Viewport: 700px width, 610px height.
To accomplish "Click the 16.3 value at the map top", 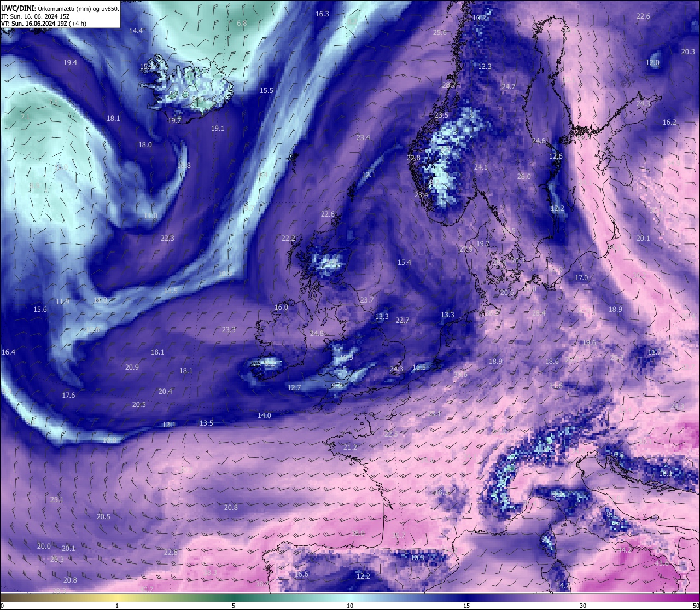I will pos(322,14).
